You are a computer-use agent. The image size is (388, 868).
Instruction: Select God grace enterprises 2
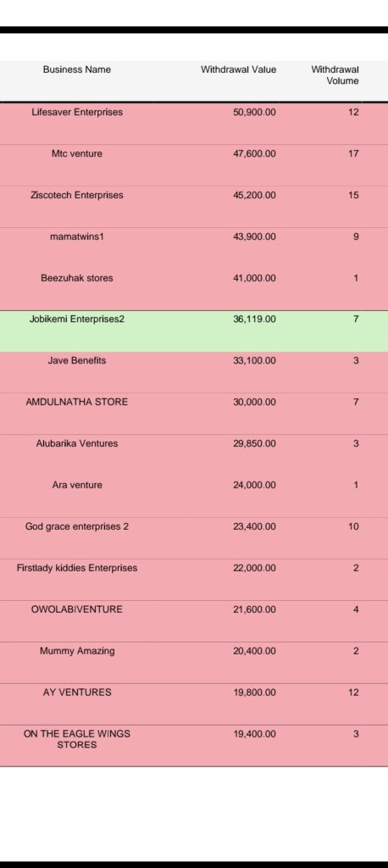tap(77, 526)
